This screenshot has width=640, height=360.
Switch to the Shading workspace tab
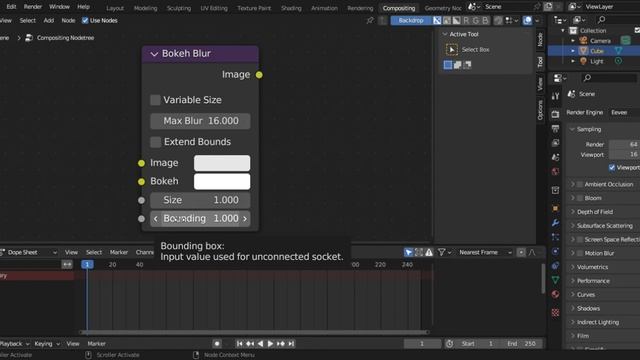[291, 8]
